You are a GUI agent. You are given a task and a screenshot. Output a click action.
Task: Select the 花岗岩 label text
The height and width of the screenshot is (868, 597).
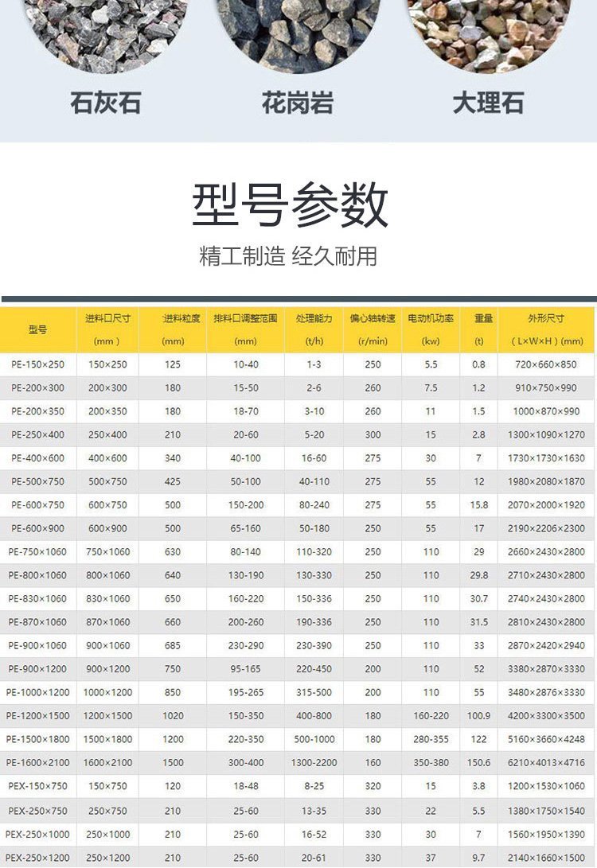click(x=297, y=103)
